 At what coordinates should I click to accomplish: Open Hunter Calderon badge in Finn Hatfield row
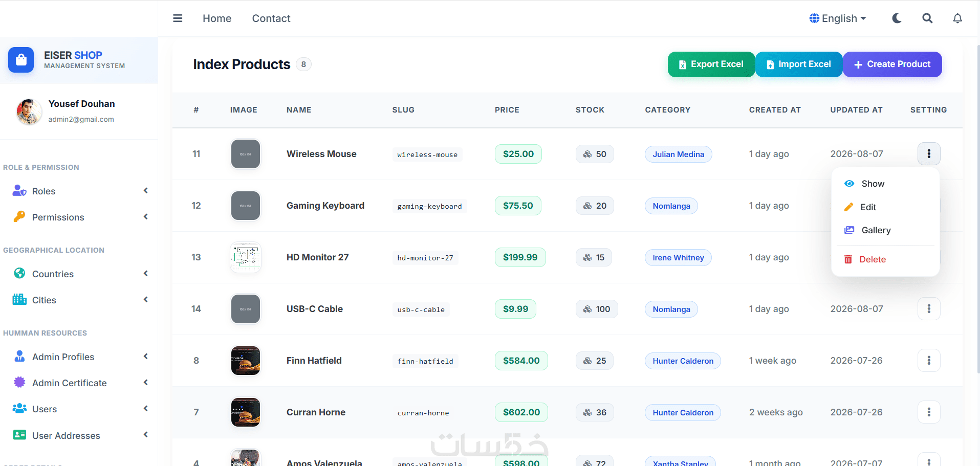click(683, 361)
